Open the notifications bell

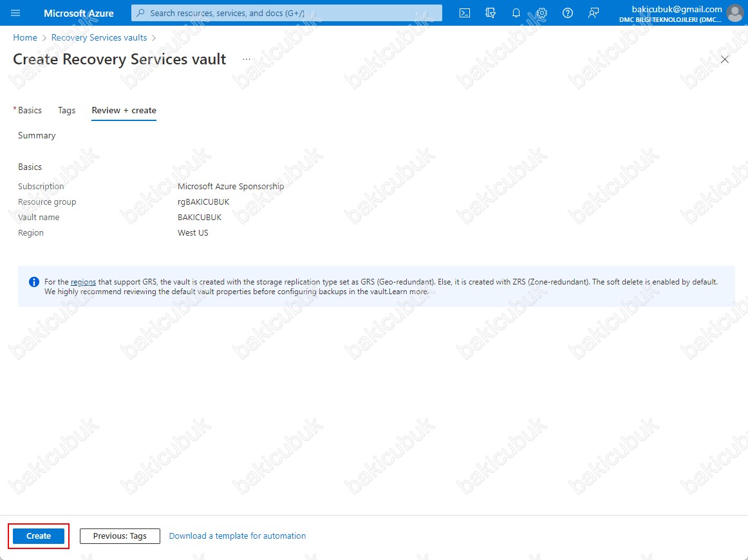[x=516, y=13]
